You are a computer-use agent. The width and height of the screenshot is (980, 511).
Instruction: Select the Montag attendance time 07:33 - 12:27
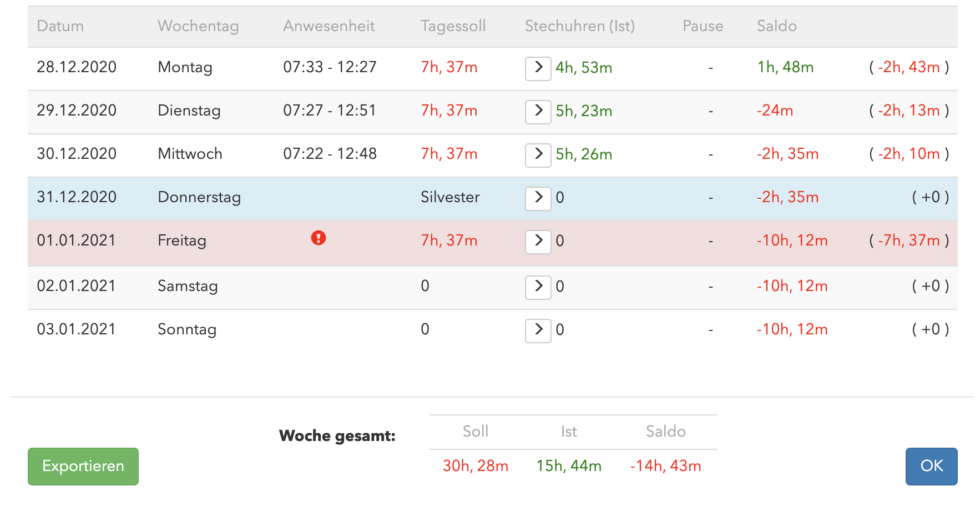pyautogui.click(x=330, y=67)
